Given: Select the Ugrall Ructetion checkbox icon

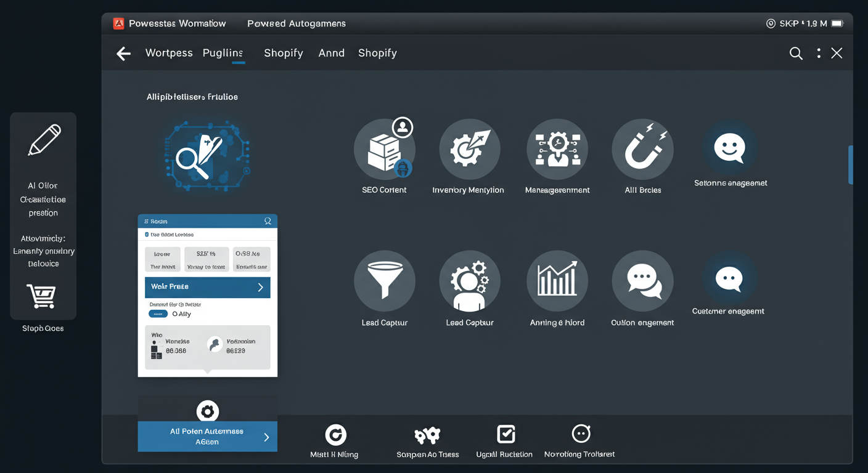Looking at the screenshot, I should point(505,434).
